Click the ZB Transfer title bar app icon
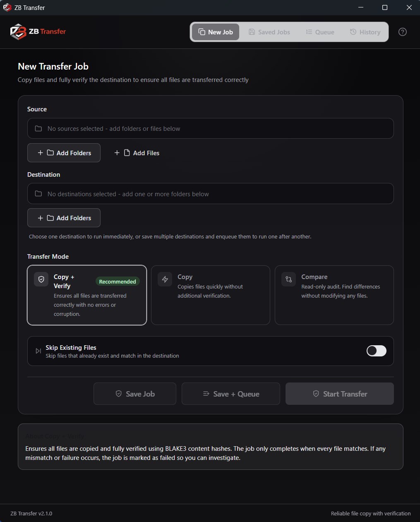420x522 pixels. pyautogui.click(x=7, y=7)
